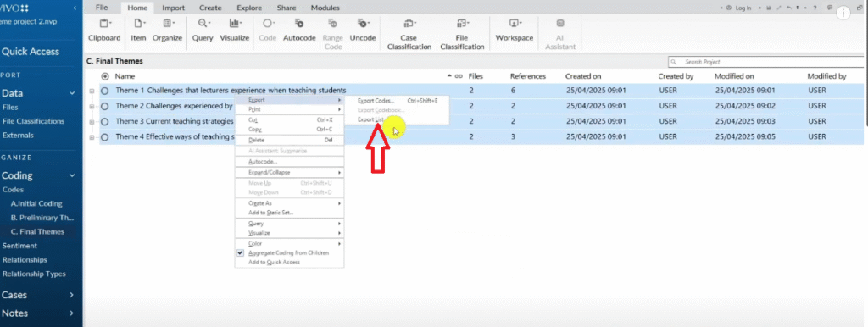Click the linked items column icon
The height and width of the screenshot is (327, 868).
click(459, 76)
